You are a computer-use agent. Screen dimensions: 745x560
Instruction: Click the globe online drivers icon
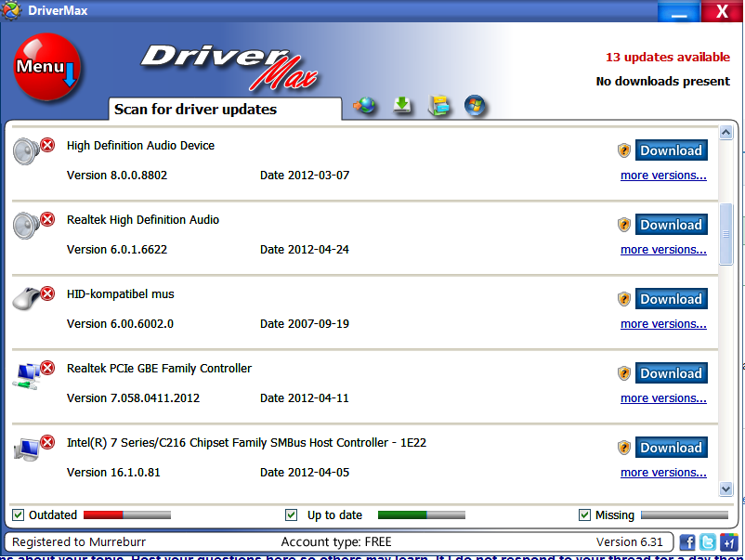coord(364,105)
